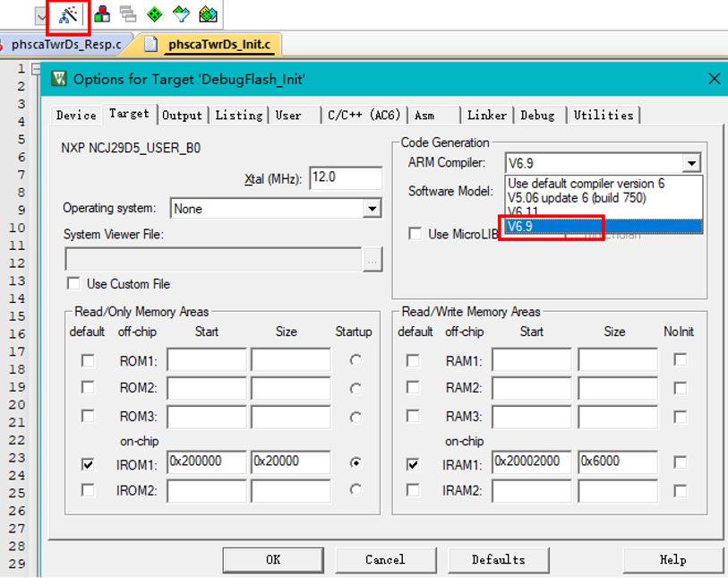Open the C/C++ (AC6) tab
The width and height of the screenshot is (728, 578).
[x=364, y=115]
